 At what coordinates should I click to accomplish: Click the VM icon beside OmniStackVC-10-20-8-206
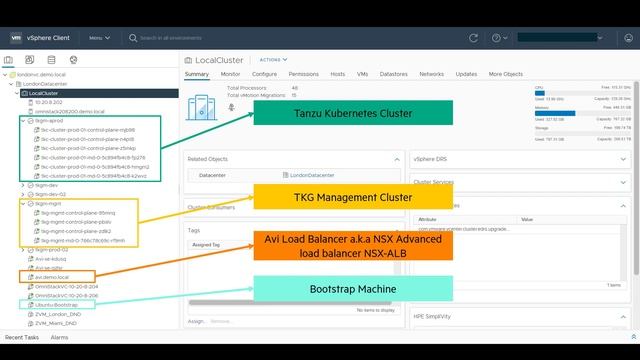30,296
